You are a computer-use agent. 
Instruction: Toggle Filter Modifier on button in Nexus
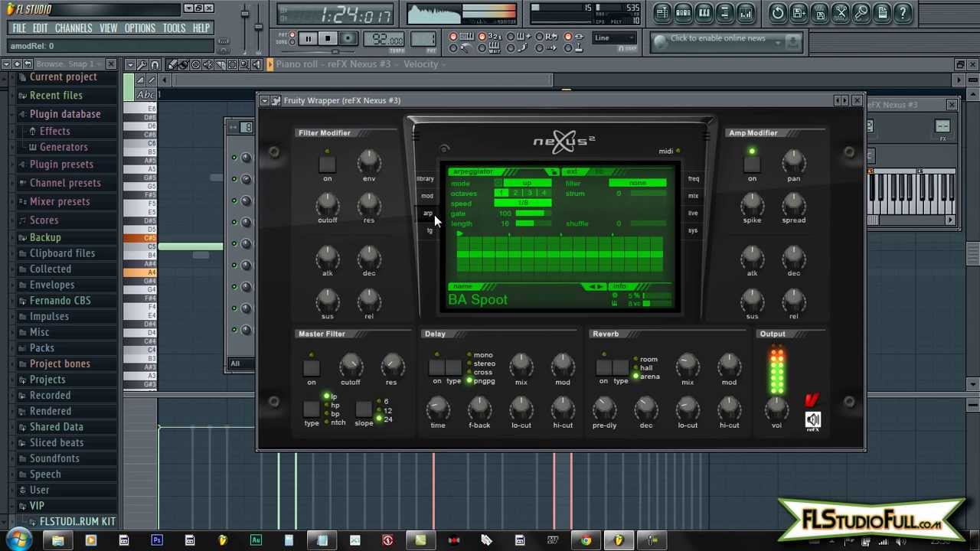[x=327, y=164]
